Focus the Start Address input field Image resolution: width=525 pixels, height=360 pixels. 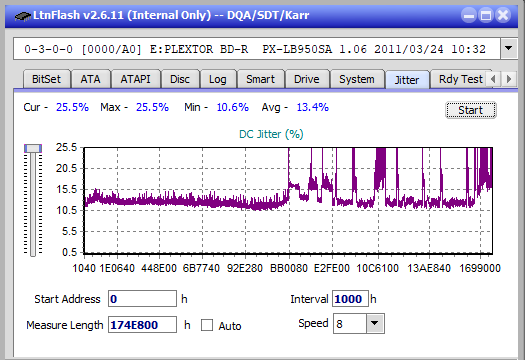142,299
